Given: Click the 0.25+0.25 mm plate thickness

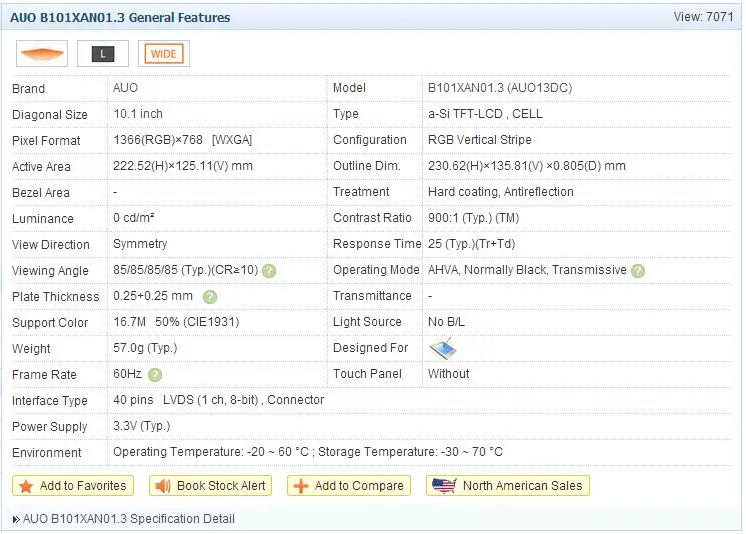Looking at the screenshot, I should click(x=153, y=296).
